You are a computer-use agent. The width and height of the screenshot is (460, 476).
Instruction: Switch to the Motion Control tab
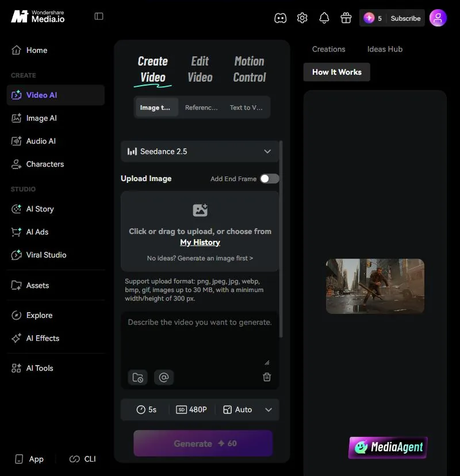250,70
